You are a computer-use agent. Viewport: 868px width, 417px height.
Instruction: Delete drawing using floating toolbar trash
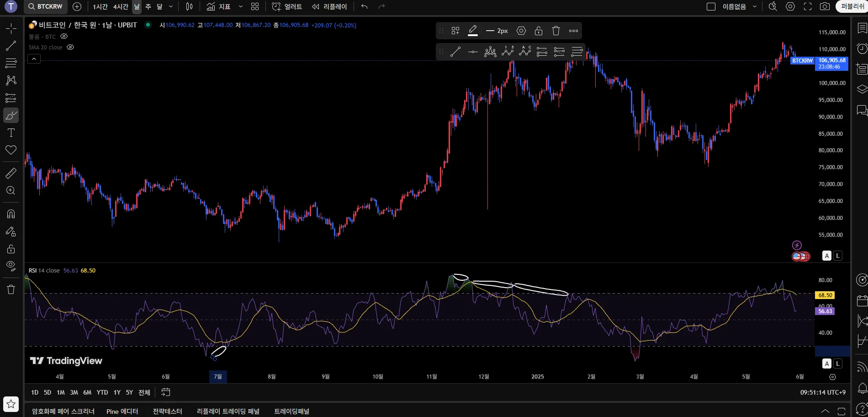click(x=556, y=31)
